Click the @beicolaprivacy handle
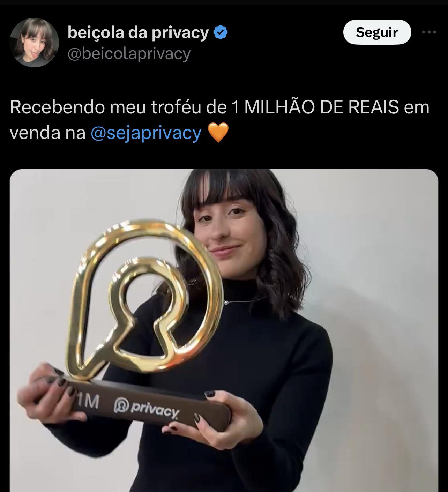The width and height of the screenshot is (448, 492). coord(129,54)
